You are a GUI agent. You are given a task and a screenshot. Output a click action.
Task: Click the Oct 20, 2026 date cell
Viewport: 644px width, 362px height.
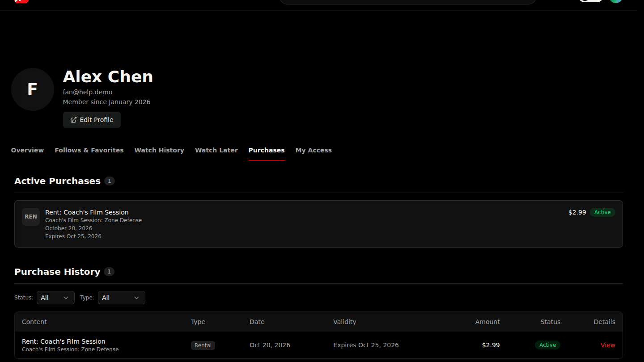tap(270, 345)
